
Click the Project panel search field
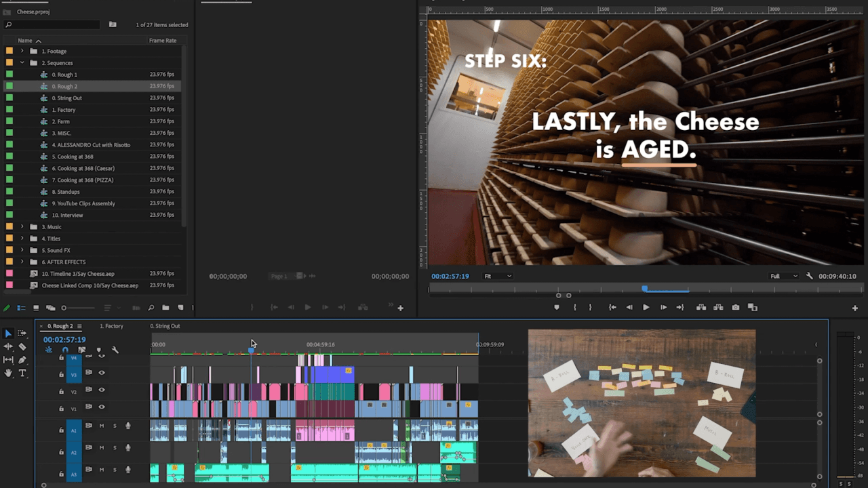[52, 24]
